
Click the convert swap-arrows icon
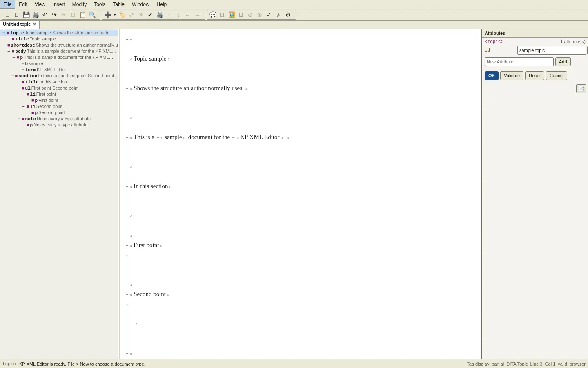click(x=131, y=15)
